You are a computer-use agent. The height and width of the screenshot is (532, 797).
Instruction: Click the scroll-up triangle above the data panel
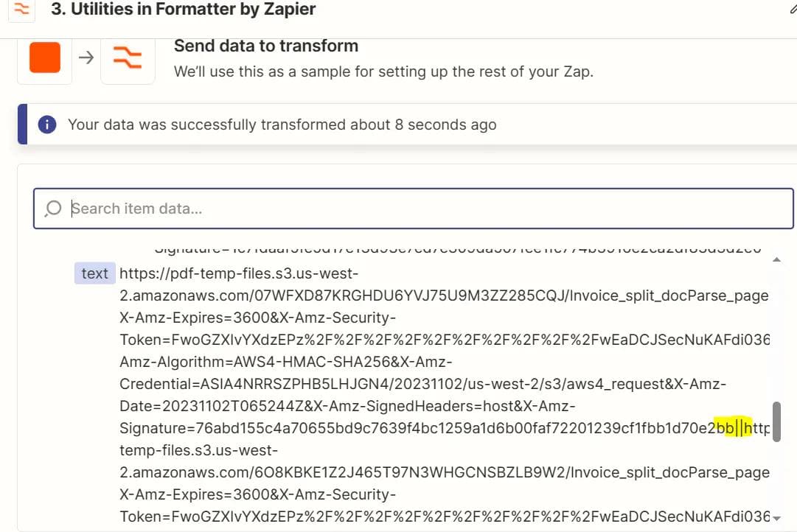(x=776, y=259)
